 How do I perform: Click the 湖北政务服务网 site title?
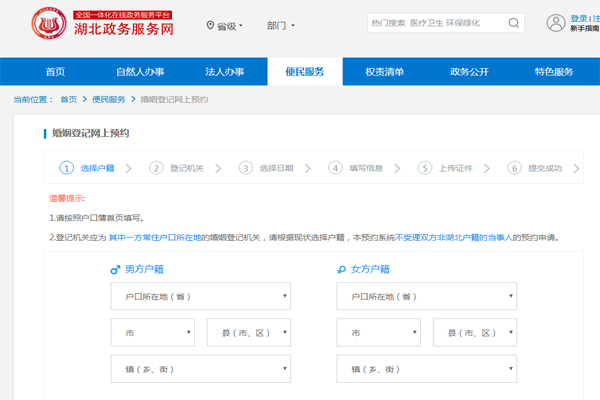coord(124,29)
